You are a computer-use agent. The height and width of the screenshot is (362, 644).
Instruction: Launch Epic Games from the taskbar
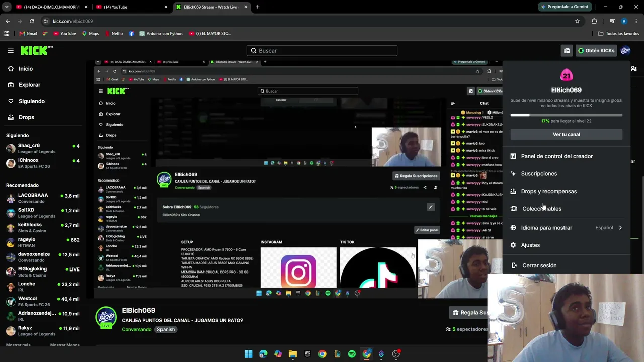click(x=307, y=354)
